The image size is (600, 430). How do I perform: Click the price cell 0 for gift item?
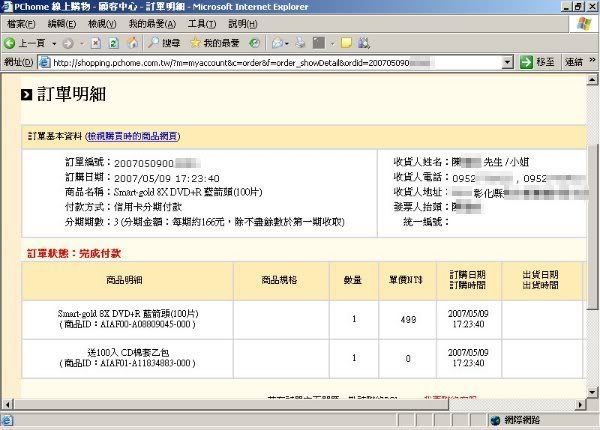click(x=408, y=359)
